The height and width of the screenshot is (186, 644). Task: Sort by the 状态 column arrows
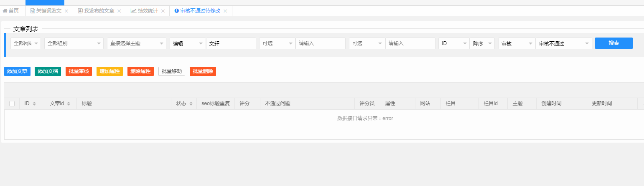click(191, 103)
